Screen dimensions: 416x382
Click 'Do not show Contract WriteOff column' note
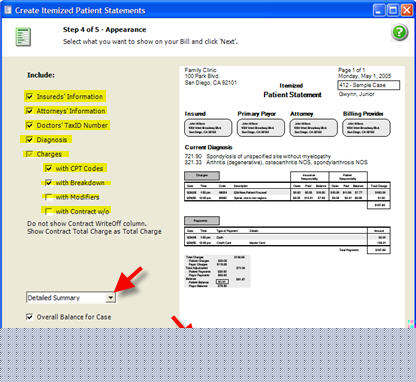click(x=87, y=223)
